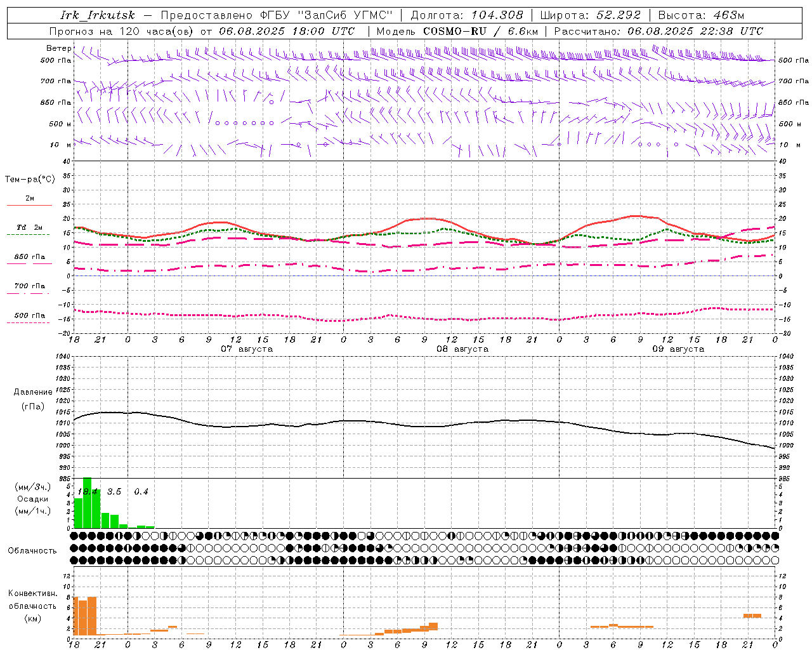812x650 pixels.
Task: Click the "Тем-ра(°C)" temperature panel label
Action: pyautogui.click(x=30, y=180)
